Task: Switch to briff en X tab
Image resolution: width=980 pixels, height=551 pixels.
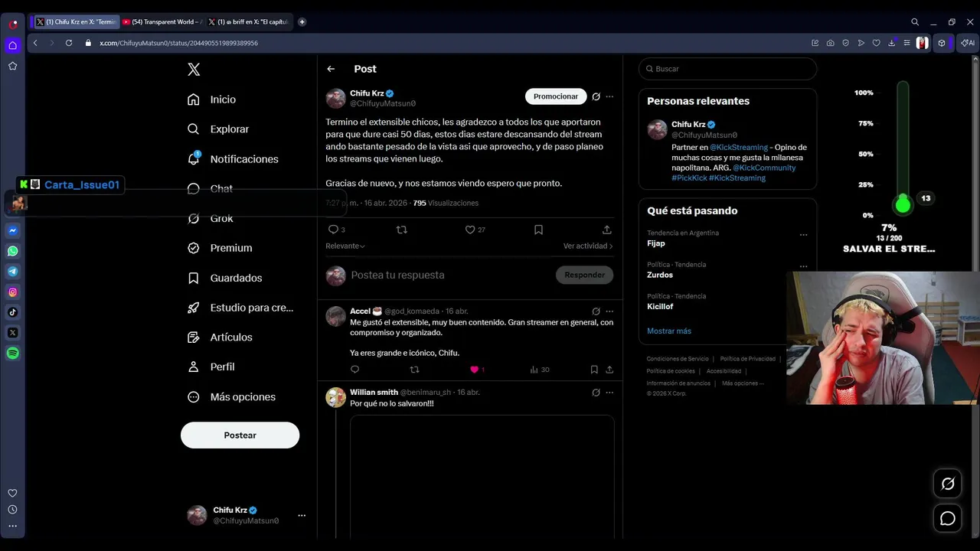Action: pyautogui.click(x=248, y=22)
